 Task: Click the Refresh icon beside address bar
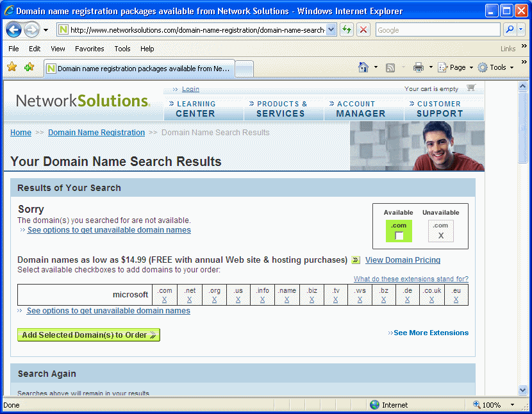coord(347,30)
